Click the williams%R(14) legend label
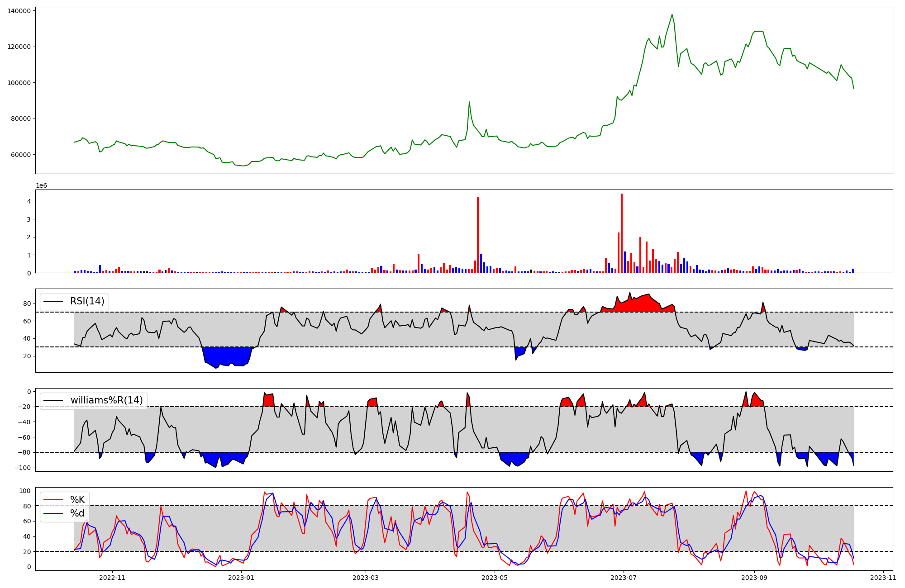905x588 pixels. (x=106, y=400)
